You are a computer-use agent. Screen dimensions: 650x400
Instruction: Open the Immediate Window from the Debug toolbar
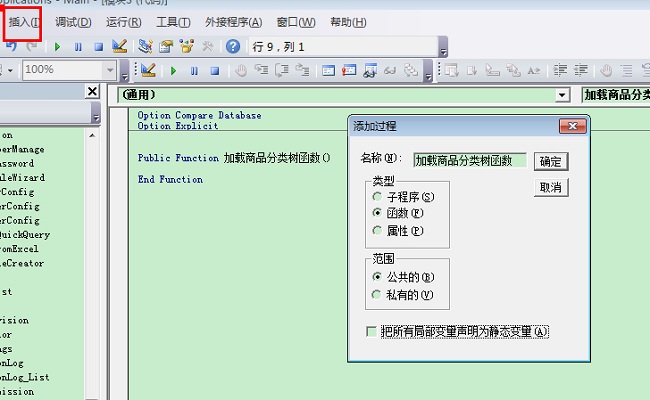pos(349,70)
